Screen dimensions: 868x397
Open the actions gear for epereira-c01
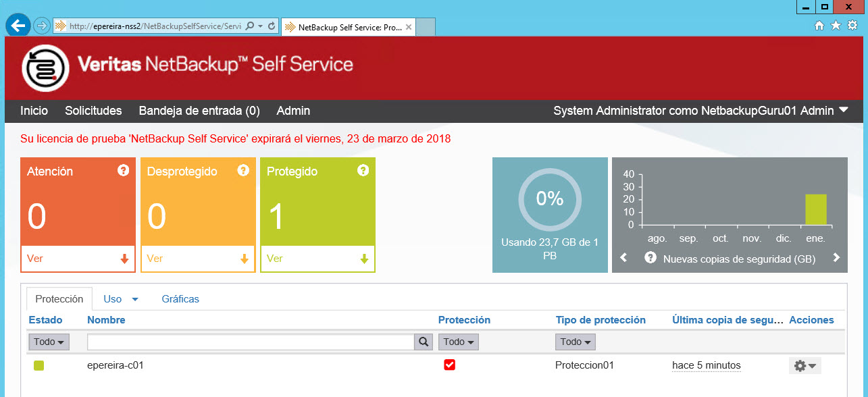805,366
